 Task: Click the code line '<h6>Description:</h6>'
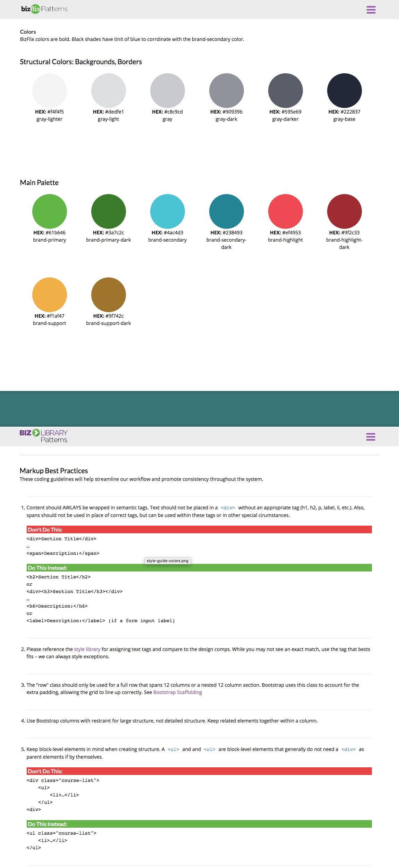(57, 606)
